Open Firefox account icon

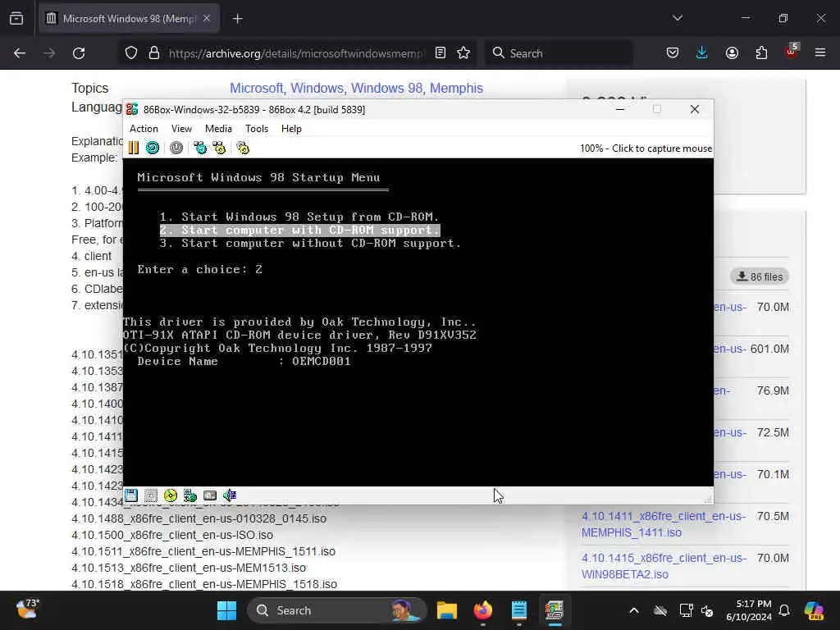pyautogui.click(x=732, y=53)
